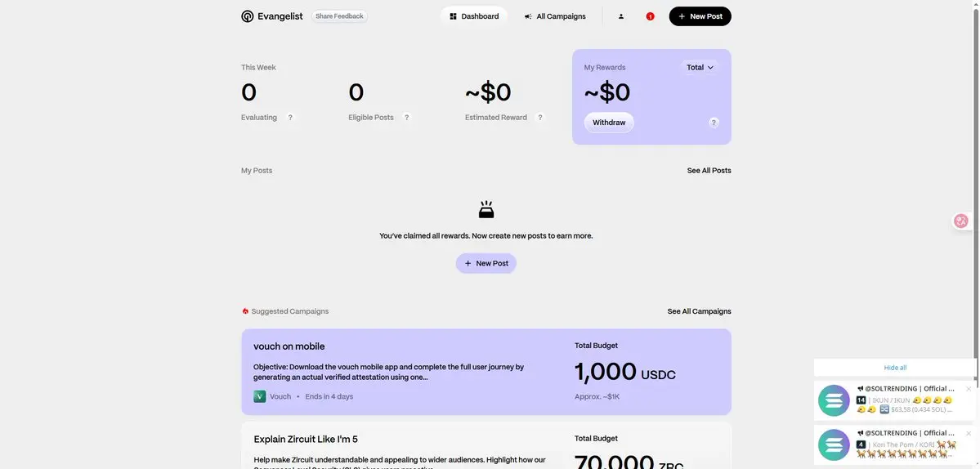Click the My Rewards help question mark
Screen dimensions: 980x469
tap(714, 123)
